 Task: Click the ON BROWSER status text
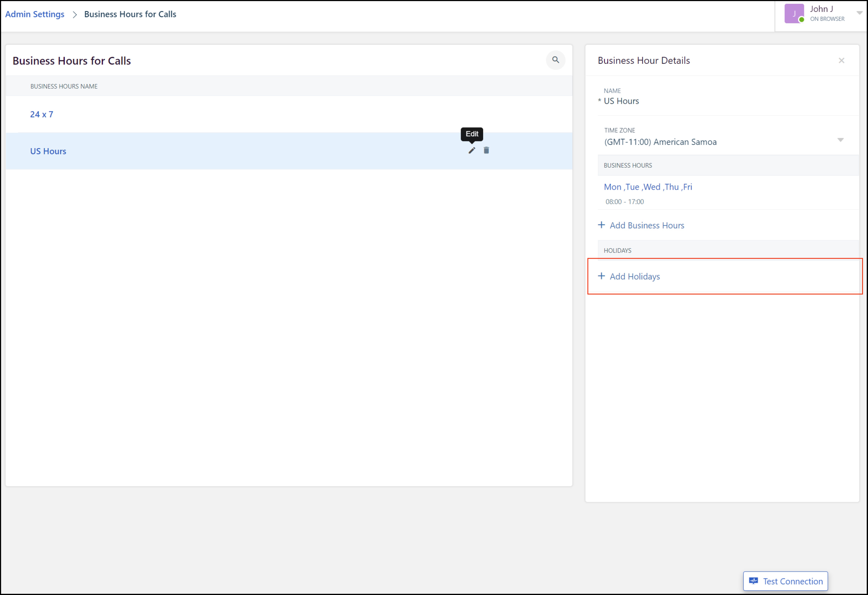pos(827,19)
